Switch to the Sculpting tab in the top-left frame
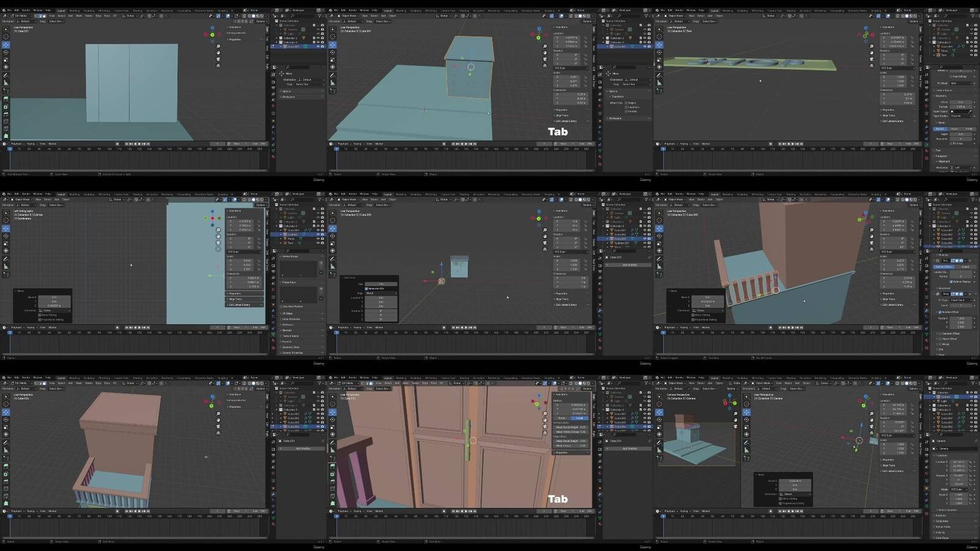This screenshot has height=551, width=980. 89,10
